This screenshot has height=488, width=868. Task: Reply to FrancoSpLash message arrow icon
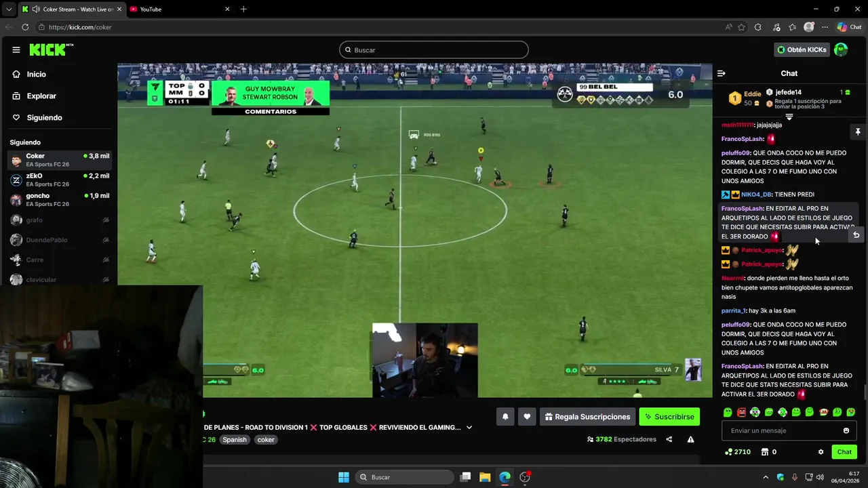(856, 235)
